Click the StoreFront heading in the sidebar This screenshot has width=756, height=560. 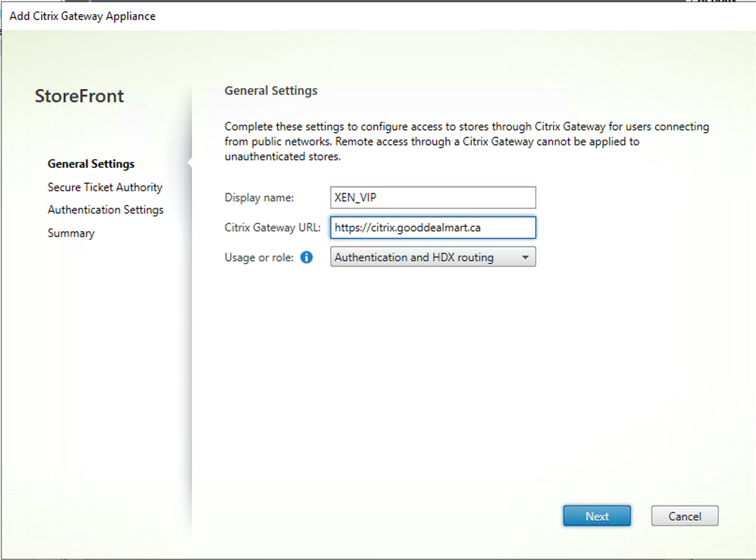point(80,96)
